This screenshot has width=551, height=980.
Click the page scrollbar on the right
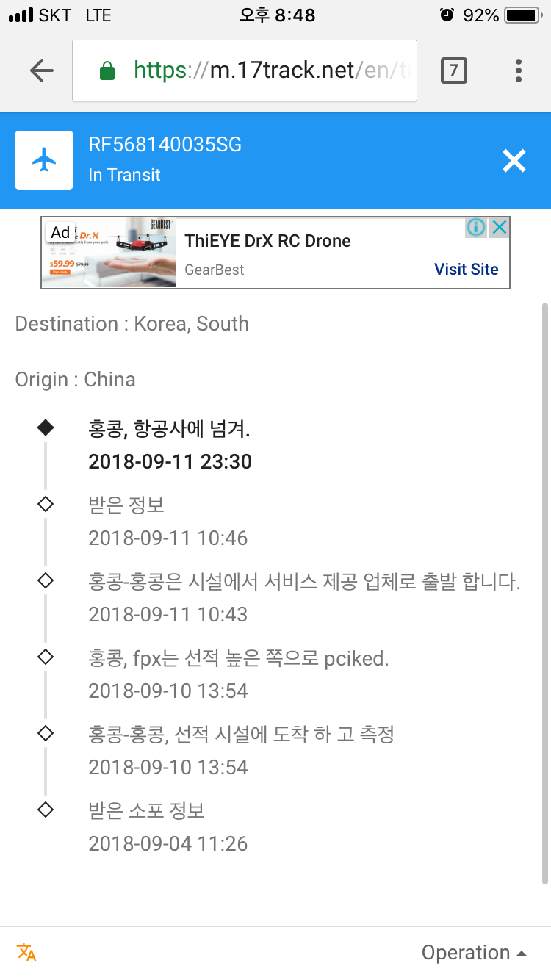click(x=544, y=588)
